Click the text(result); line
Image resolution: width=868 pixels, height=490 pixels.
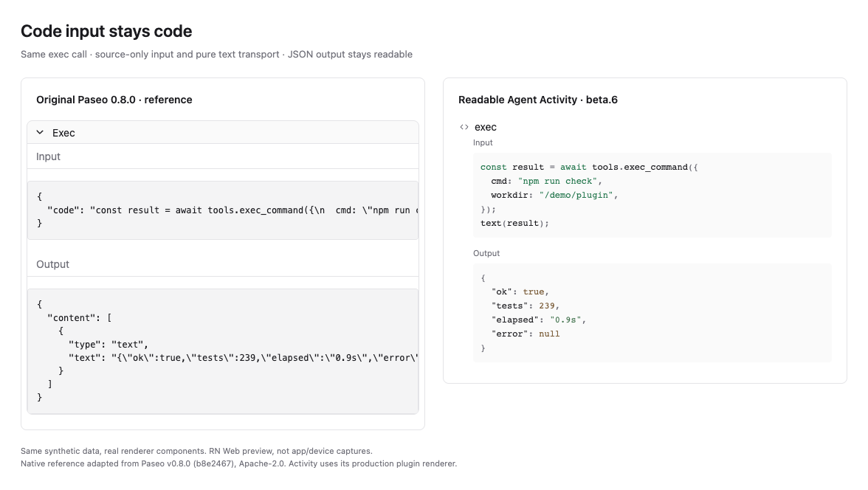(x=515, y=223)
